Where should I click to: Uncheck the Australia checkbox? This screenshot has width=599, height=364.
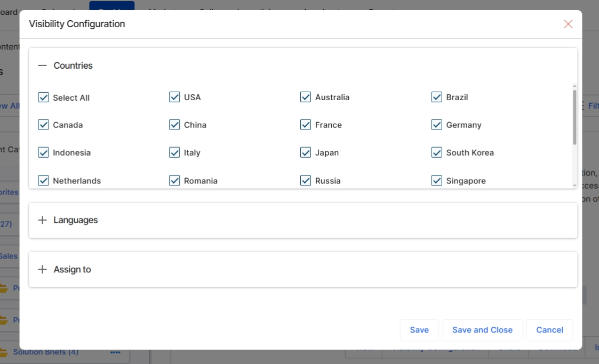306,97
